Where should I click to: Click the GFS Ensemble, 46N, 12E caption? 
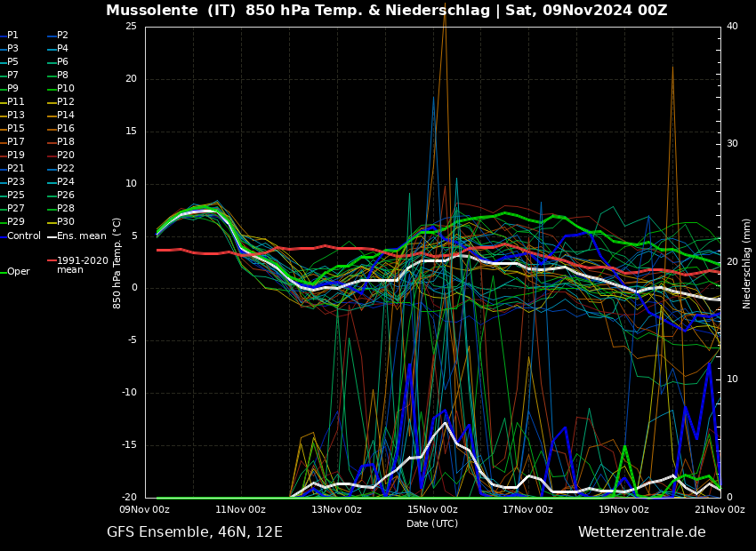195,532
